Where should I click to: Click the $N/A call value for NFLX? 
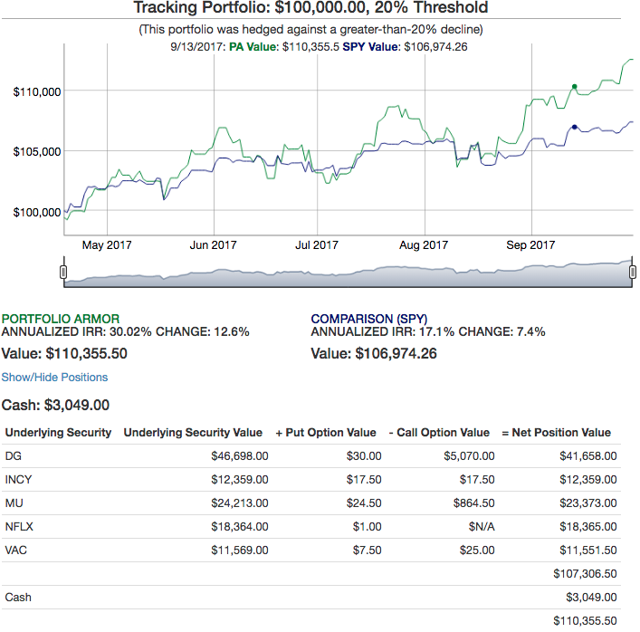pyautogui.click(x=482, y=526)
